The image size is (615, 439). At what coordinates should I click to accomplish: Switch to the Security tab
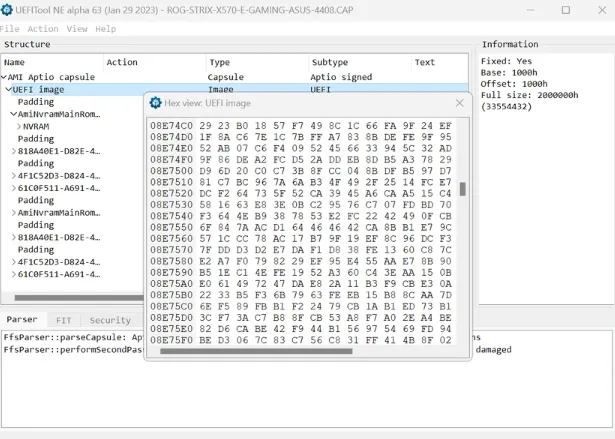pyautogui.click(x=110, y=320)
